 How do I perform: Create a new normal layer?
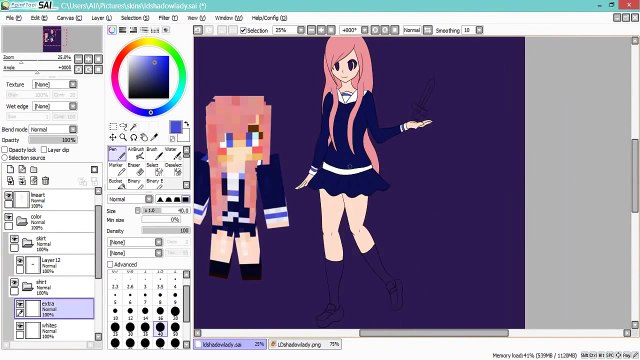[10, 169]
